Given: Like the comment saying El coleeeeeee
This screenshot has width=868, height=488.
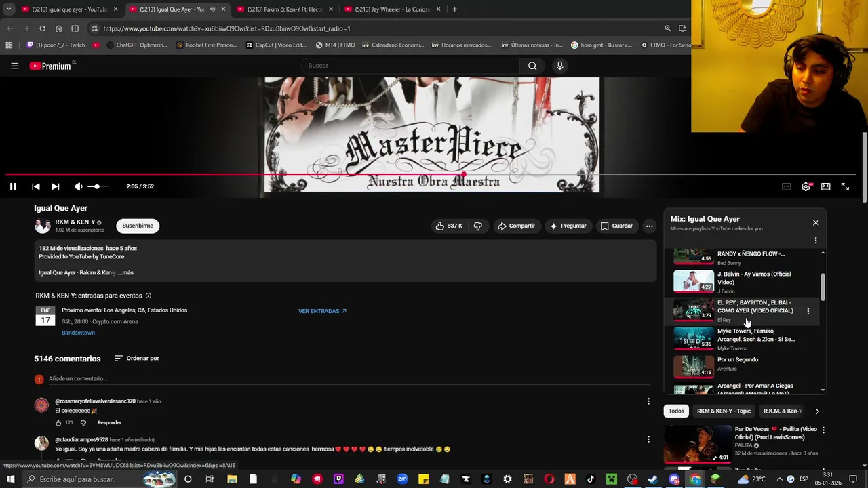Looking at the screenshot, I should [58, 422].
